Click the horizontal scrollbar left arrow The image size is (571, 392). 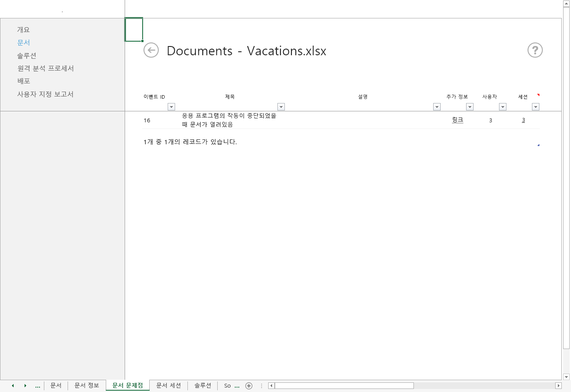click(x=272, y=386)
